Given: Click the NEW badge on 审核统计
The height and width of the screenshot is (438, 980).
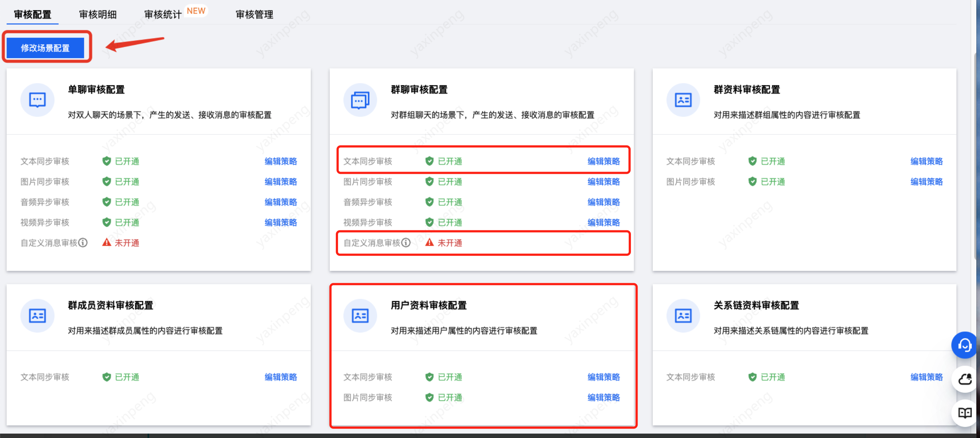Looking at the screenshot, I should pos(196,11).
